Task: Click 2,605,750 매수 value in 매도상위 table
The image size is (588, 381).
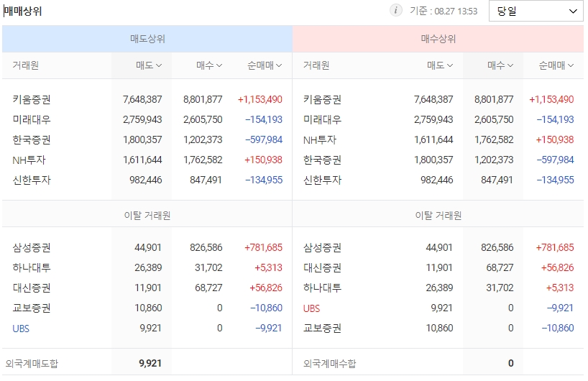Action: point(203,119)
